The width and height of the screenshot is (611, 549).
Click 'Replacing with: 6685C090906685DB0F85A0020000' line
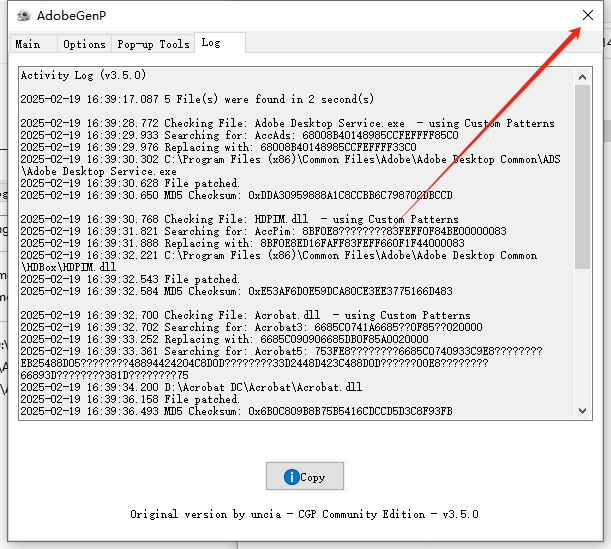[224, 339]
